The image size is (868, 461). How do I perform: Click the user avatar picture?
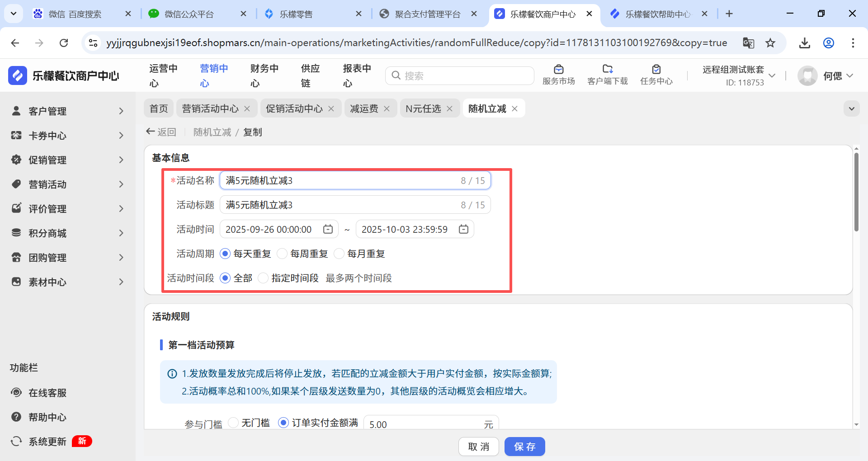tap(807, 75)
